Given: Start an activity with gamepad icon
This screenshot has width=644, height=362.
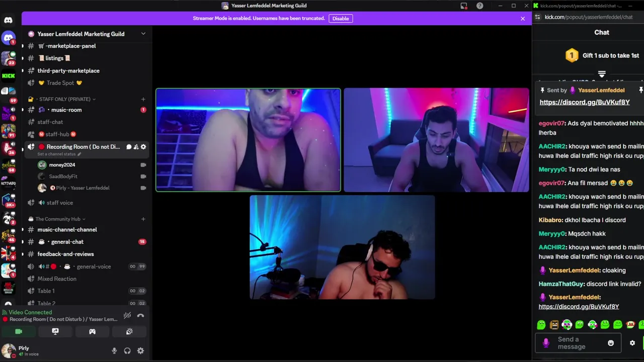Looking at the screenshot, I should (92, 331).
